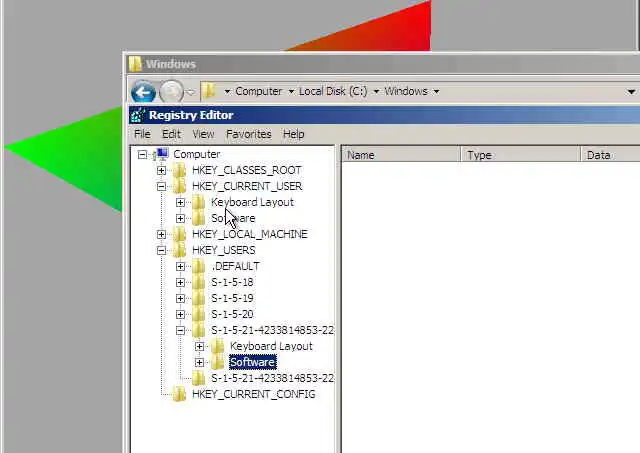Open dropdown arrow before Windows breadcrumb

[376, 91]
